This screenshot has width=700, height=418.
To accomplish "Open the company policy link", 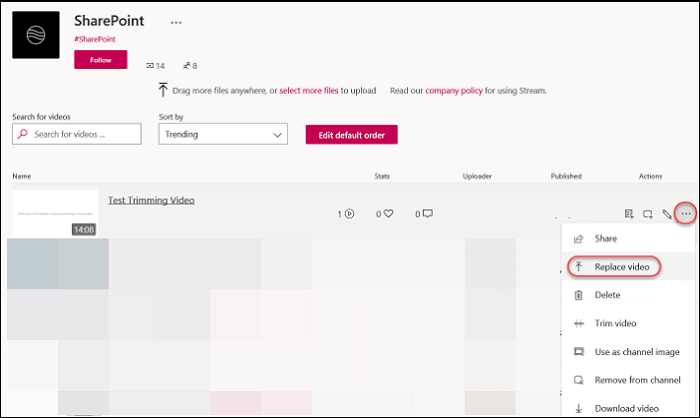I will tap(454, 91).
